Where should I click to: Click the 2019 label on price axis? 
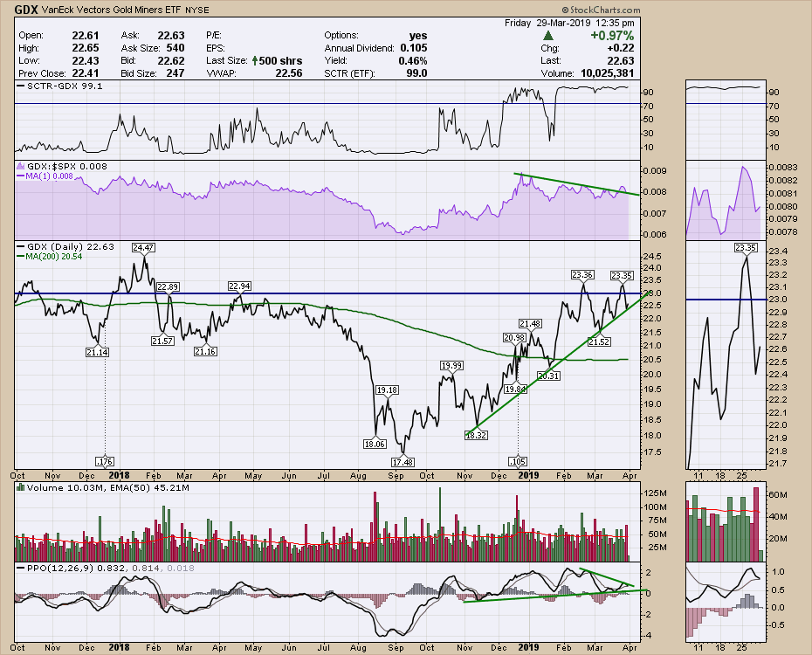[x=528, y=475]
